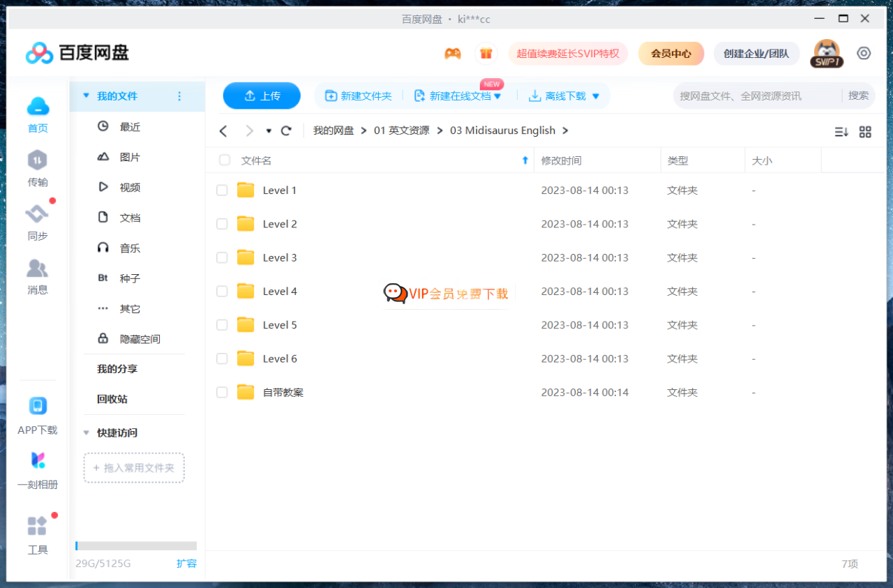
Task: Navigate back with the left arrow
Action: pos(223,130)
